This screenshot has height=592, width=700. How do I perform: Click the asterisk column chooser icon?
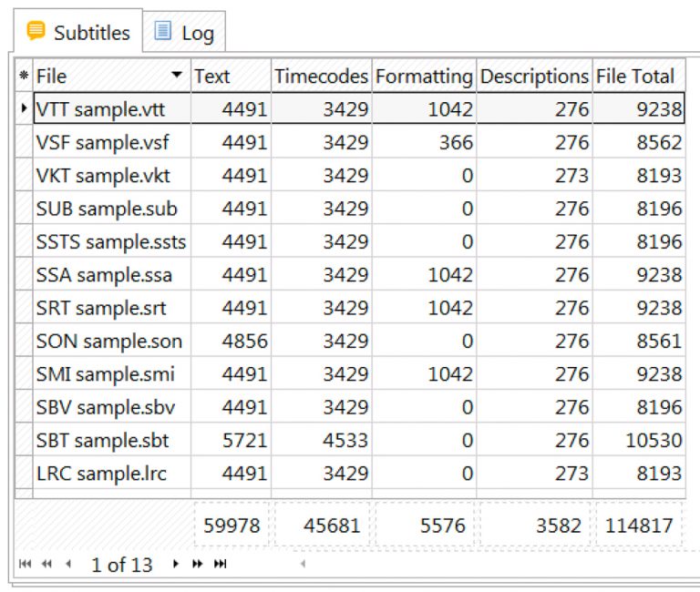coord(24,77)
